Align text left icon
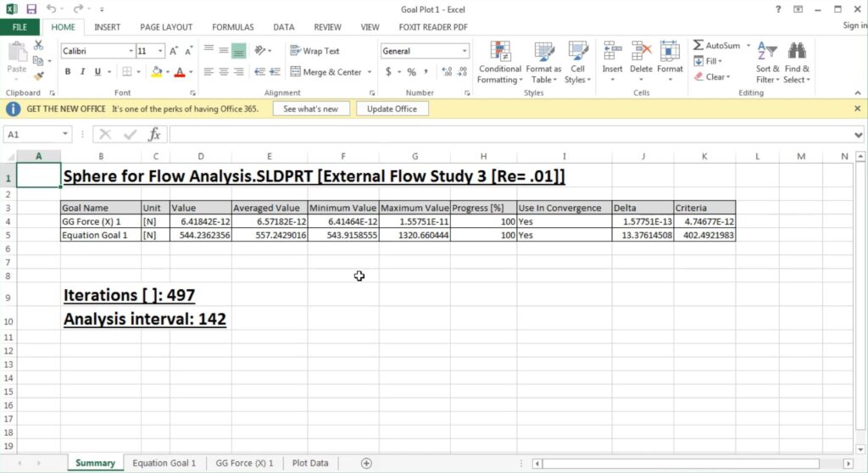Screen dimensions: 868x473 tap(209, 72)
